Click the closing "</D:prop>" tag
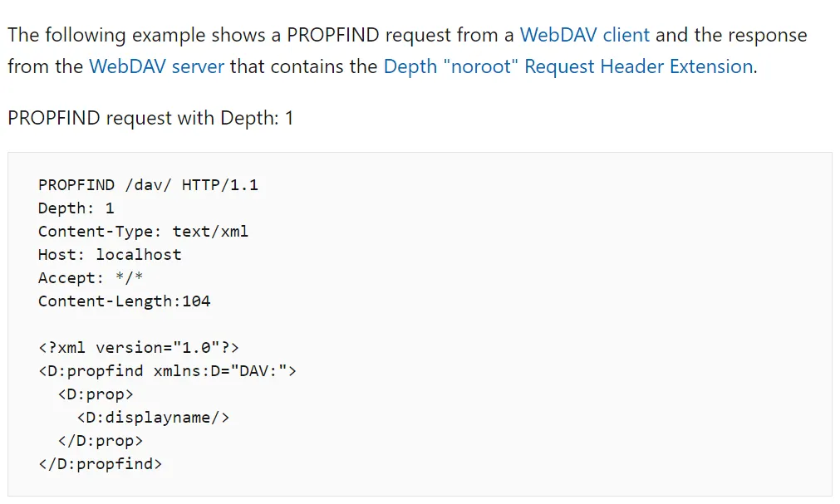840x504 pixels. pos(101,440)
